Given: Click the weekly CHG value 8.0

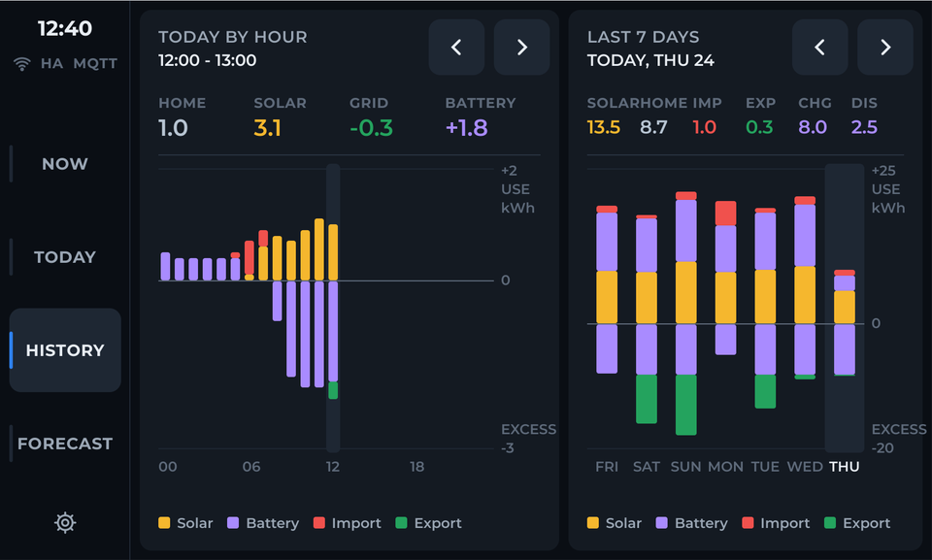Looking at the screenshot, I should click(813, 127).
